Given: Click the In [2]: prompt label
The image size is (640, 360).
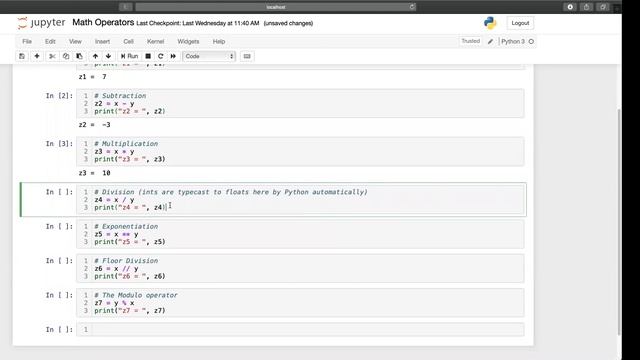Looking at the screenshot, I should pos(59,96).
